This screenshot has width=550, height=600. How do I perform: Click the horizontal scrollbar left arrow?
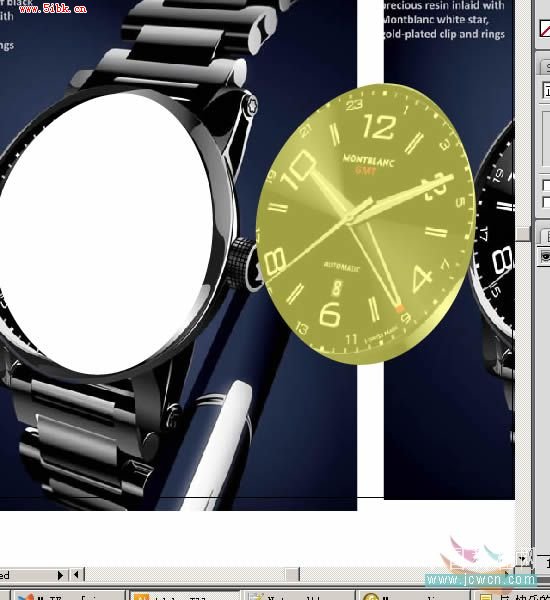76,574
